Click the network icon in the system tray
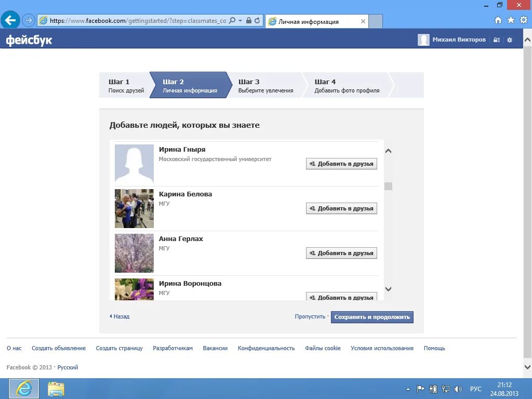Screen dimensions: 532x399 446,389
